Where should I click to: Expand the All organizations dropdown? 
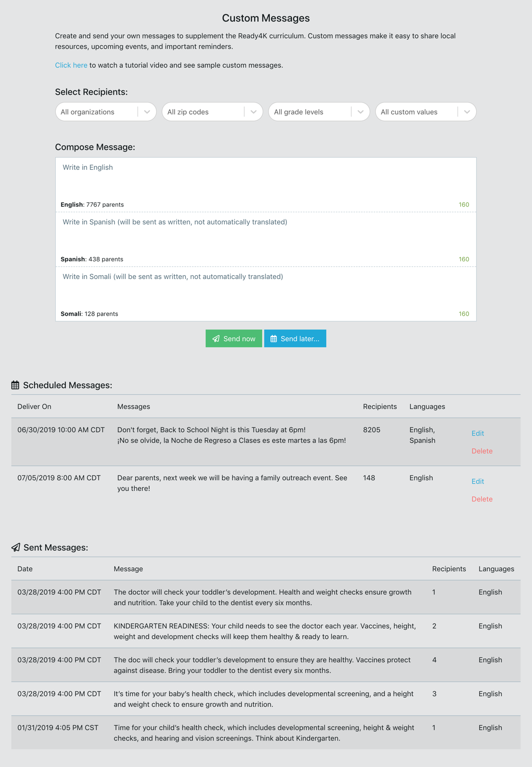point(147,112)
